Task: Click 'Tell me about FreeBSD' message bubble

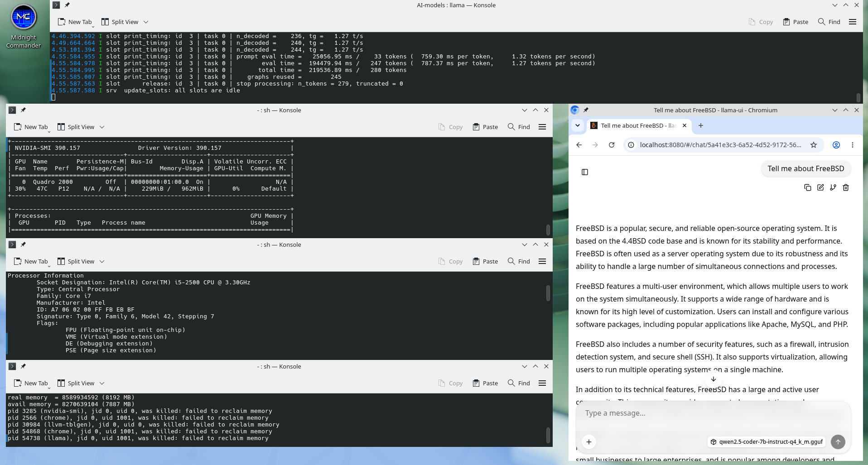Action: (805, 168)
